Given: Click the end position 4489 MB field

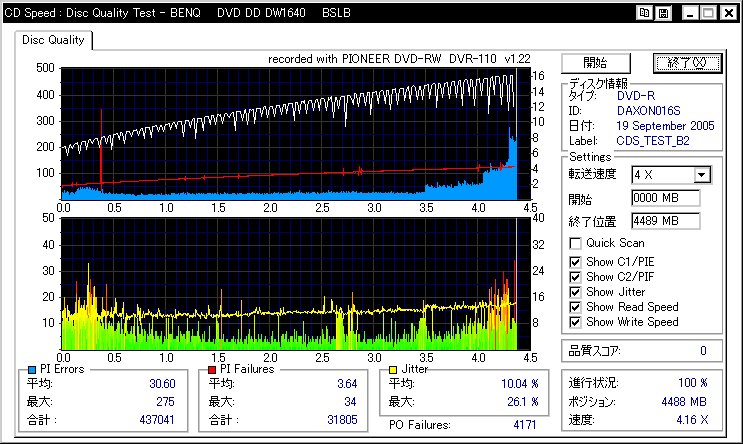Looking at the screenshot, I should (665, 220).
